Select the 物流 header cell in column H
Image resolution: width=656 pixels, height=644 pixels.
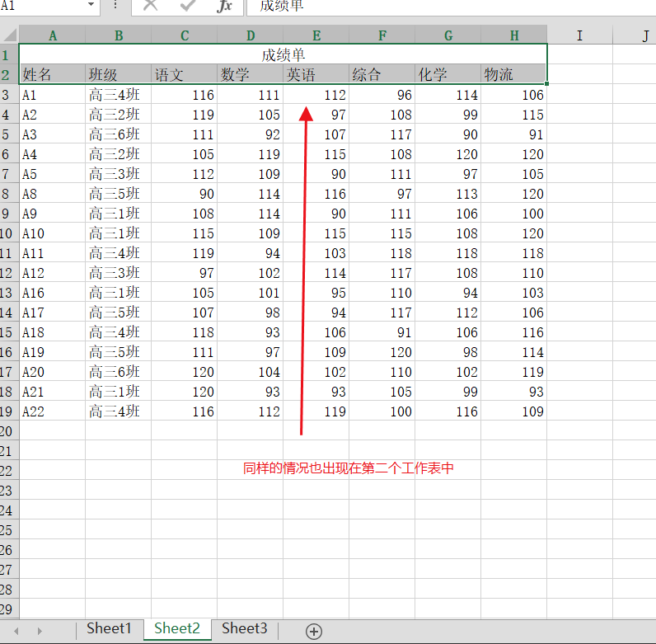(513, 75)
